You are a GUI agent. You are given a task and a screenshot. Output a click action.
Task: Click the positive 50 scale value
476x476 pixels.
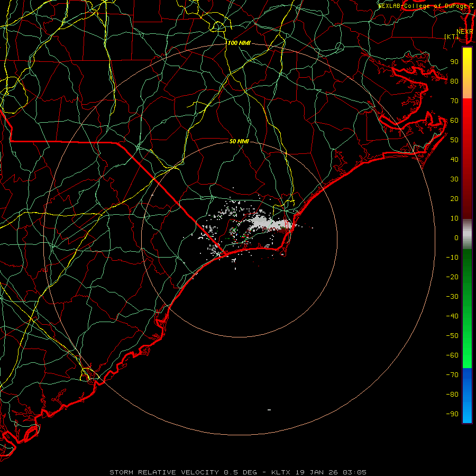[454, 140]
